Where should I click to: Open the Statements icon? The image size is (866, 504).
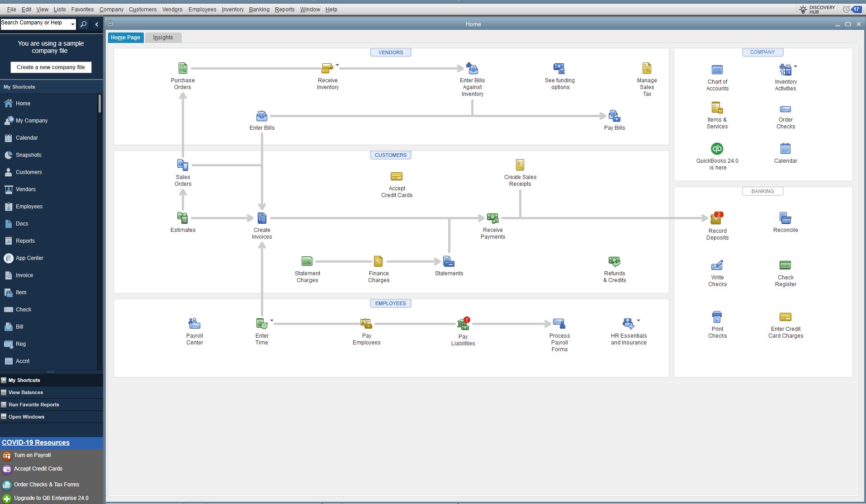(449, 261)
